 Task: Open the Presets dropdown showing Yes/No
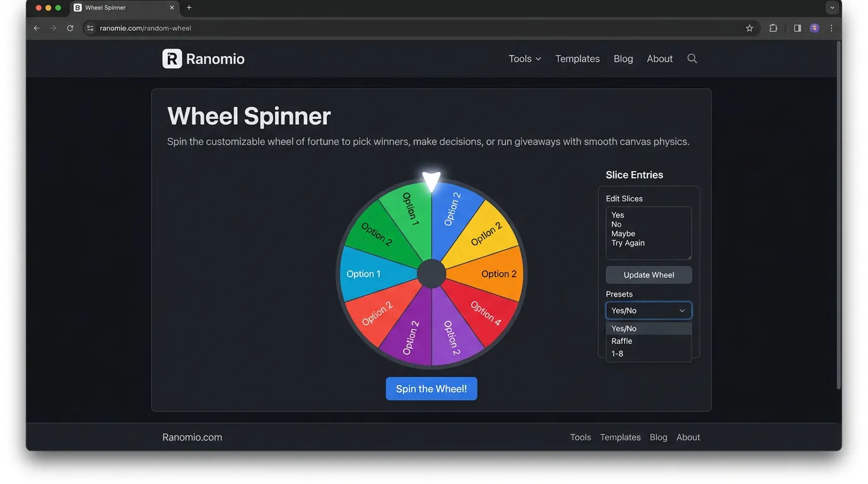648,311
